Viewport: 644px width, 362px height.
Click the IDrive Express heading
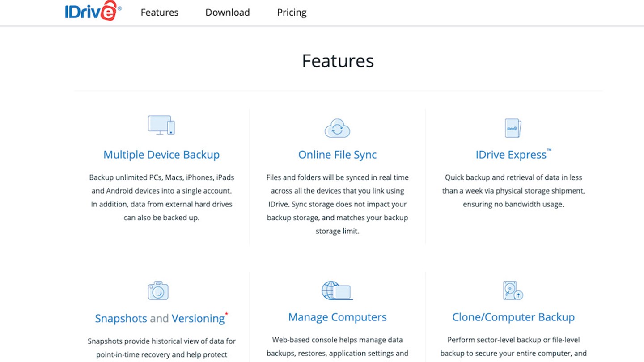(511, 154)
